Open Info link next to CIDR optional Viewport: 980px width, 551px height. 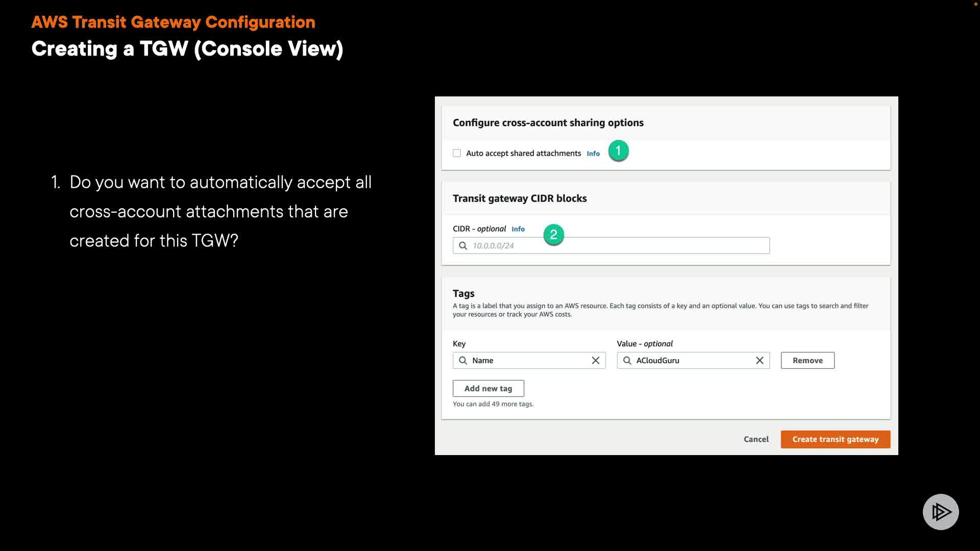[x=518, y=229]
